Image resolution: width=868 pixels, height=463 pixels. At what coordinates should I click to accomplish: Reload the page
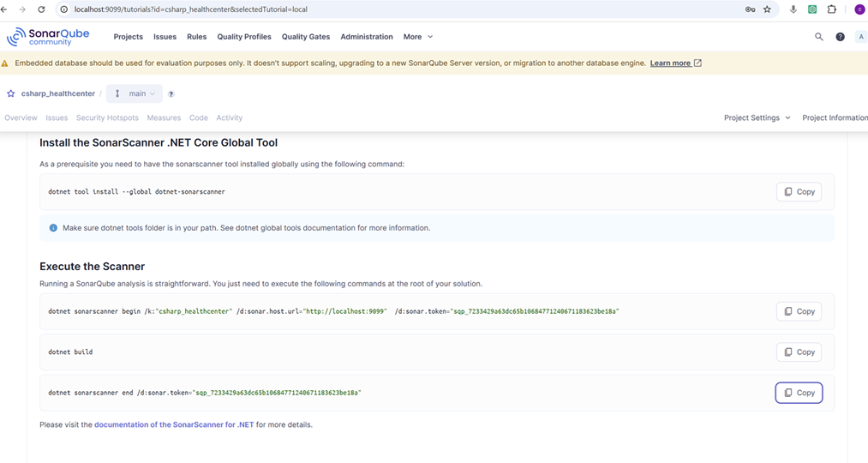(41, 9)
